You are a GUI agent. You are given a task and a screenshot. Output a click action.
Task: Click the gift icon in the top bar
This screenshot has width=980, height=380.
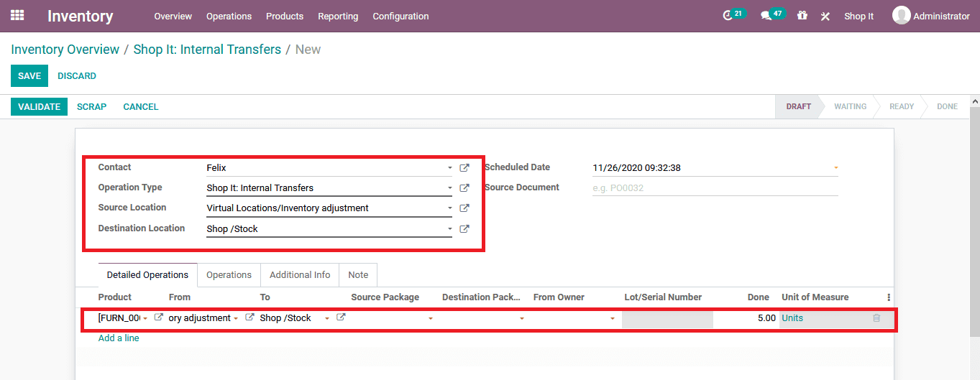(802, 15)
